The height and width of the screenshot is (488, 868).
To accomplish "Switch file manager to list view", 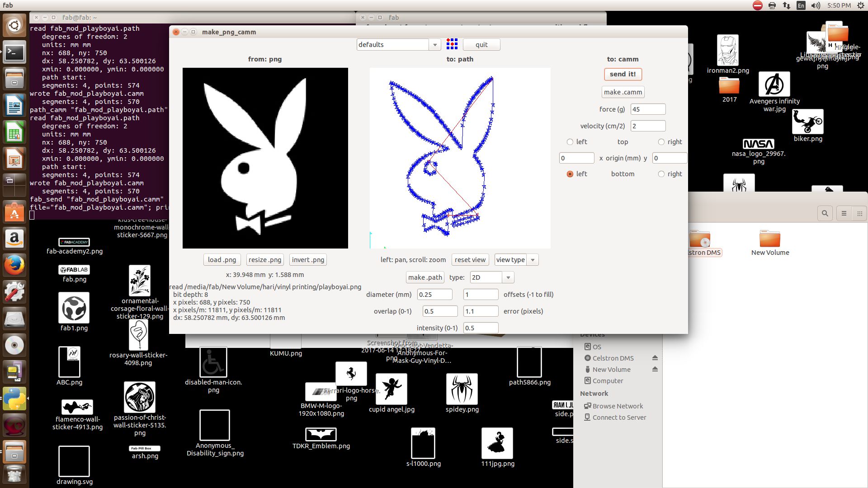I will (x=844, y=214).
